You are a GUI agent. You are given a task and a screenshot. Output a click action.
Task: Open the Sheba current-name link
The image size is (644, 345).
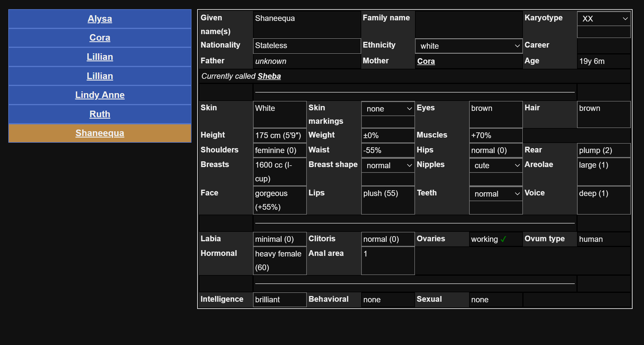pos(269,76)
